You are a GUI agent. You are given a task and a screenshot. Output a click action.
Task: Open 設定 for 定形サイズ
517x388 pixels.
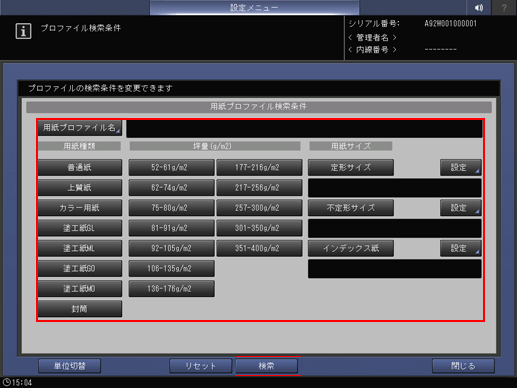[461, 167]
